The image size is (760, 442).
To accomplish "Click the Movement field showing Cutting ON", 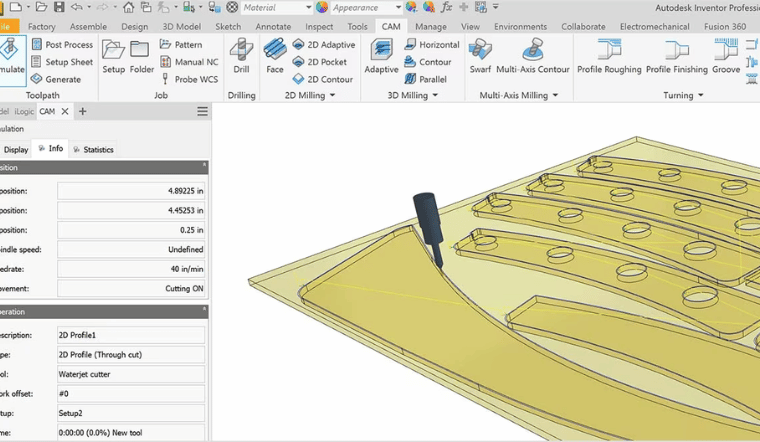I will (131, 288).
